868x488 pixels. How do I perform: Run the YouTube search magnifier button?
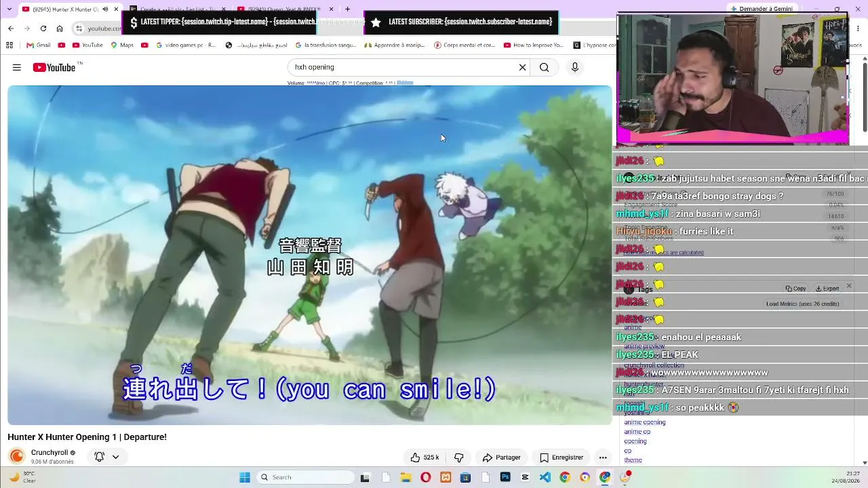(x=544, y=67)
